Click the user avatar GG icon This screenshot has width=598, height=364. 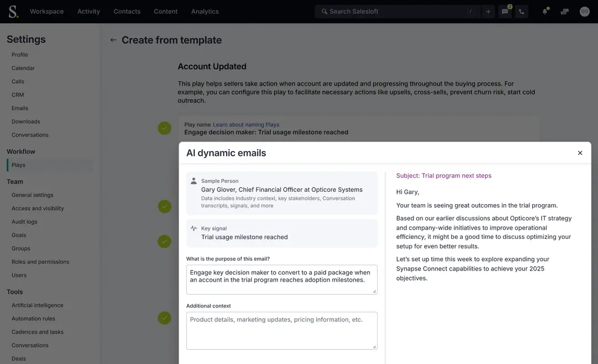click(x=584, y=12)
